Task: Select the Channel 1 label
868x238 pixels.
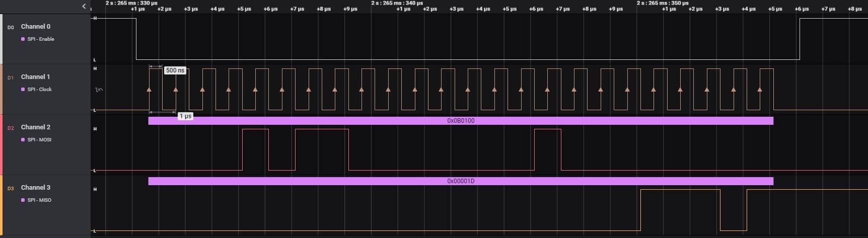Action: tap(35, 77)
